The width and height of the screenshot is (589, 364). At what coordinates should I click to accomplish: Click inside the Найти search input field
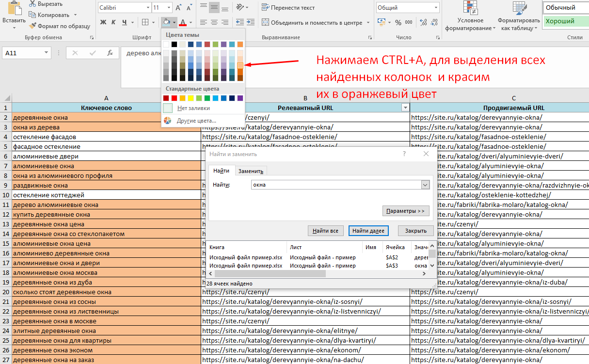pyautogui.click(x=336, y=185)
